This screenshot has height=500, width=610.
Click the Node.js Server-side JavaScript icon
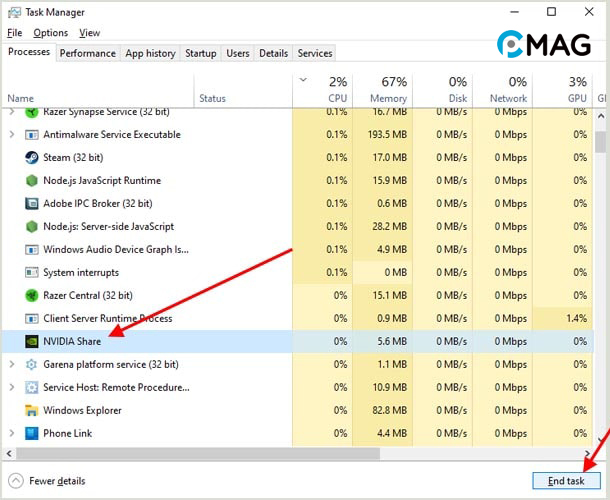[x=32, y=226]
